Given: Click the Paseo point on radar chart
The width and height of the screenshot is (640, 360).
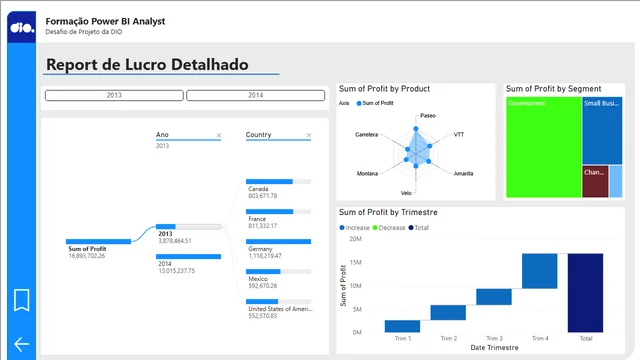Looking at the screenshot, I should pos(416,129).
